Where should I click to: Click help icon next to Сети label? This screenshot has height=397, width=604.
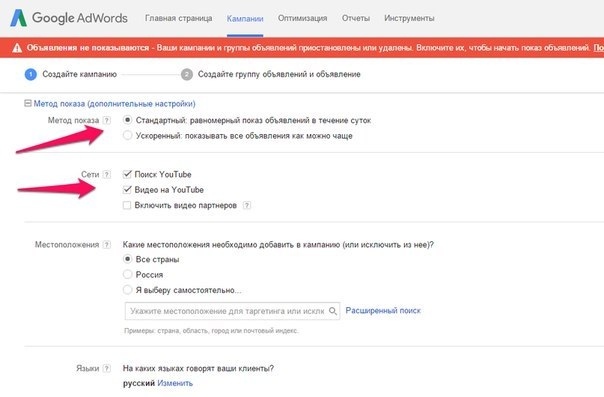[107, 174]
